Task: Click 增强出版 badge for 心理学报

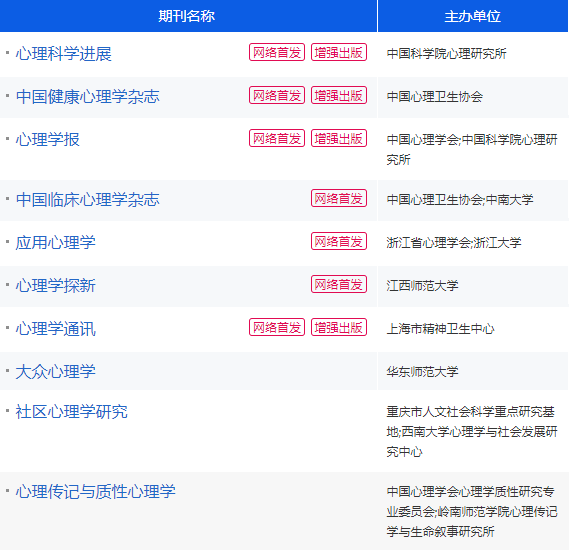Action: tap(339, 138)
